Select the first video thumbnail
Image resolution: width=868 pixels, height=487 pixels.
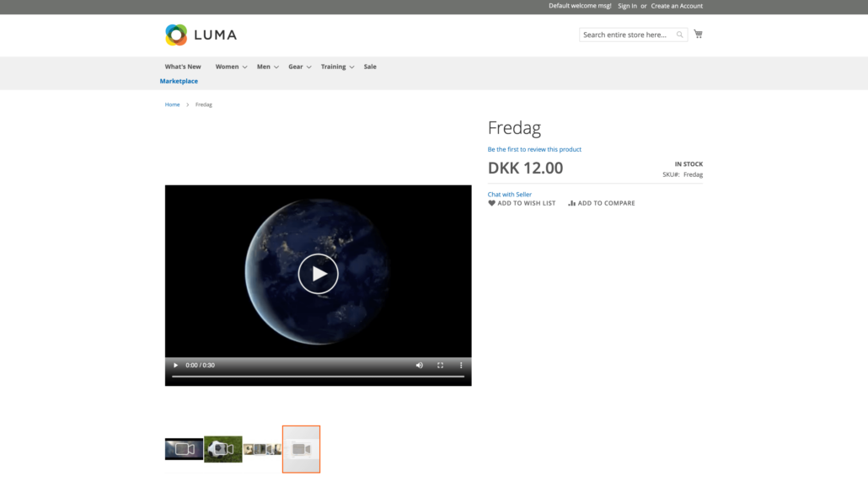[184, 449]
